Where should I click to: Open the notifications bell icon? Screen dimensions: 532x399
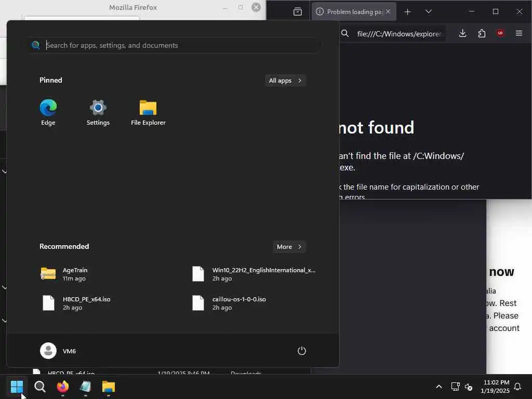click(518, 387)
